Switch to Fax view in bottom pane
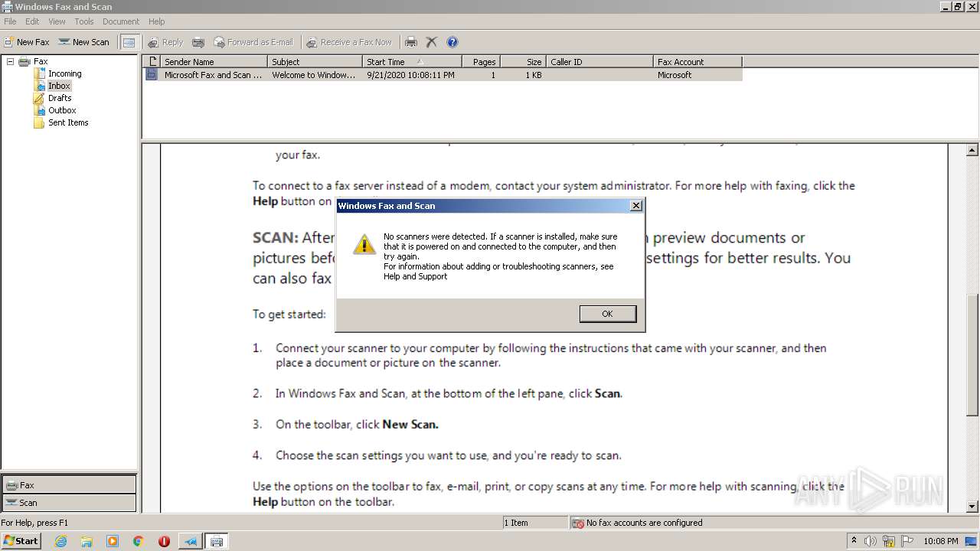This screenshot has width=980, height=551. point(69,485)
